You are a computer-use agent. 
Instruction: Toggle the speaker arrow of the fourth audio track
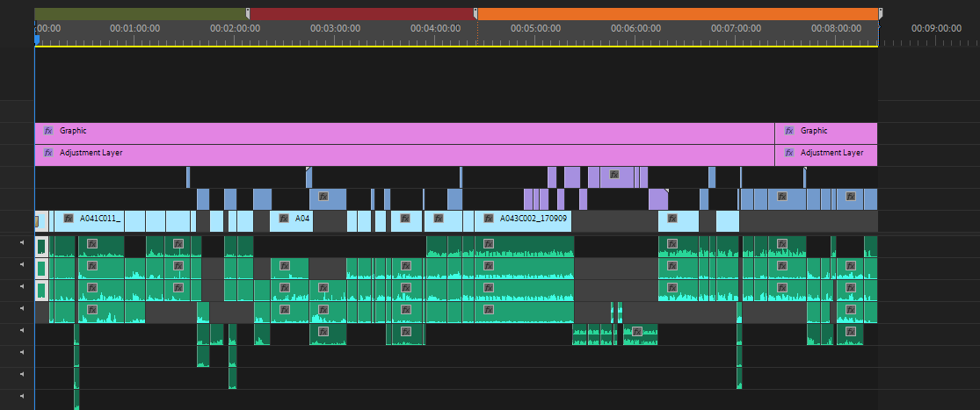coord(22,308)
